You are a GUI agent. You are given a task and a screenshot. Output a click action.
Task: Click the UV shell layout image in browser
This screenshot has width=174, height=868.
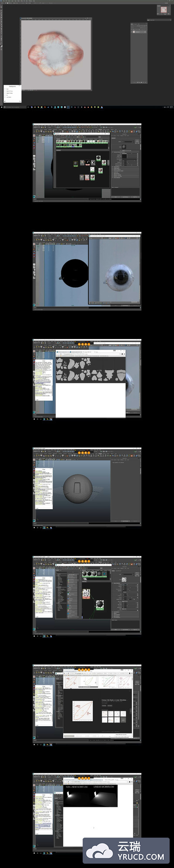90,369
